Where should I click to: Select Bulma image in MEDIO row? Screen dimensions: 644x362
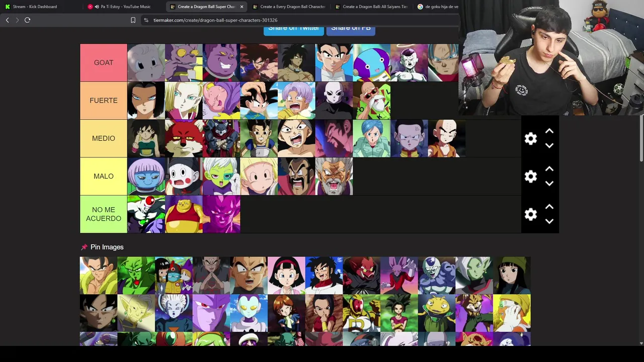pyautogui.click(x=371, y=138)
